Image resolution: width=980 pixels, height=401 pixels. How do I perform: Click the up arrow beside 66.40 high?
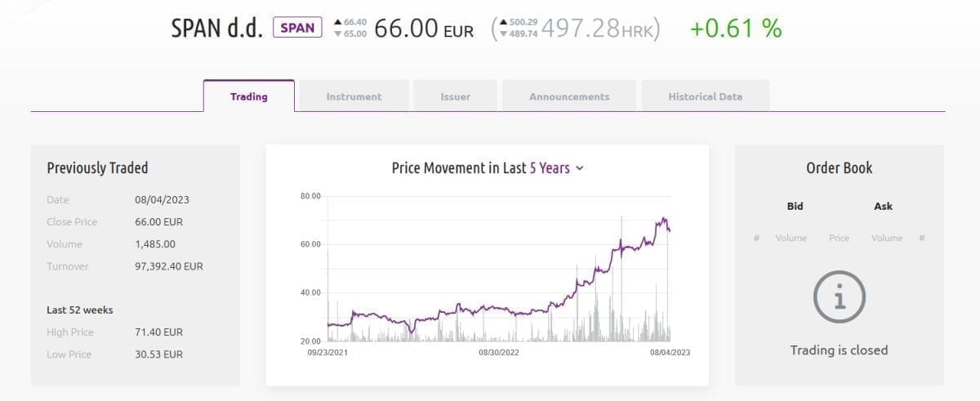[339, 22]
